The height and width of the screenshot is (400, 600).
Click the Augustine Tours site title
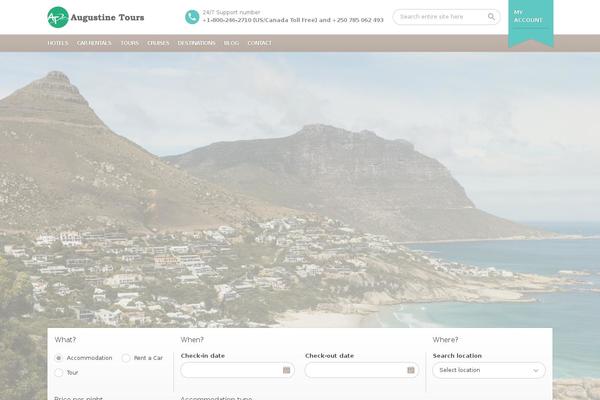coord(108,18)
